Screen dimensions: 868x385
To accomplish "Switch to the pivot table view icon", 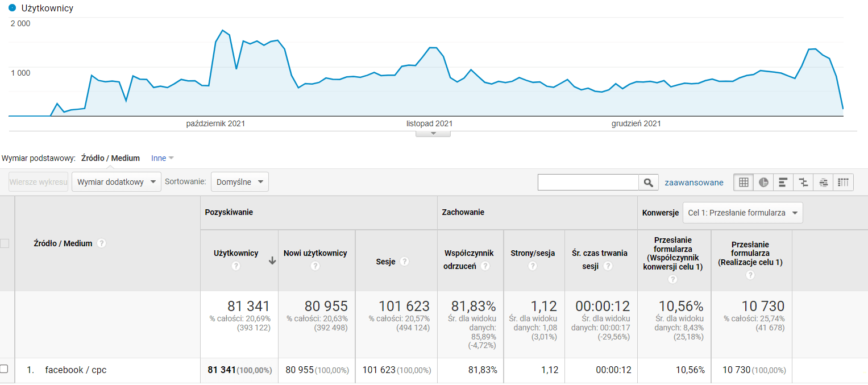I will (x=843, y=183).
